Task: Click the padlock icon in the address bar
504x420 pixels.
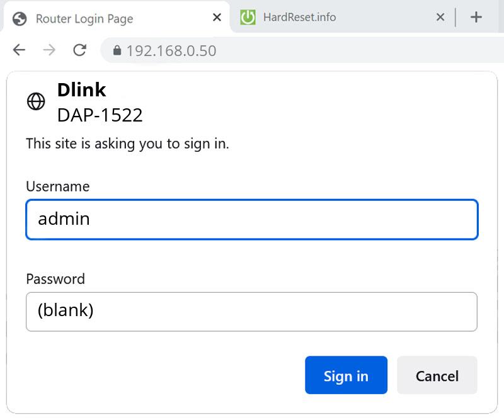Action: click(117, 50)
